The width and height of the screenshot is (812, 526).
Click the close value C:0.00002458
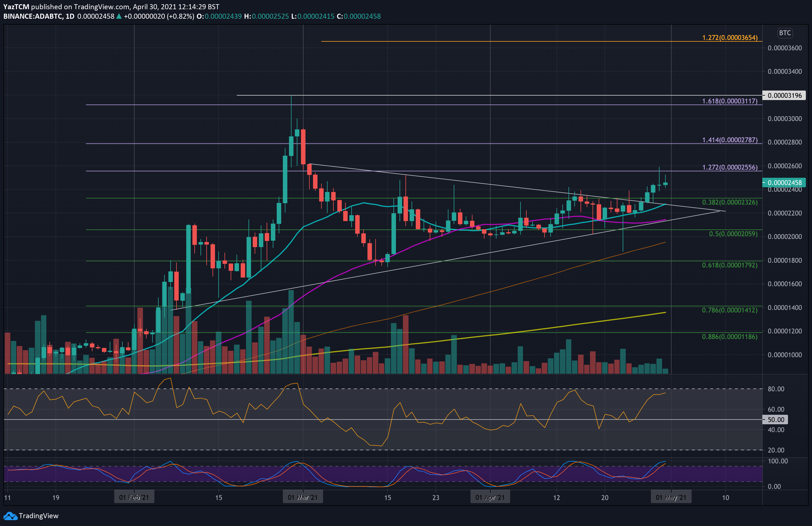tap(359, 16)
